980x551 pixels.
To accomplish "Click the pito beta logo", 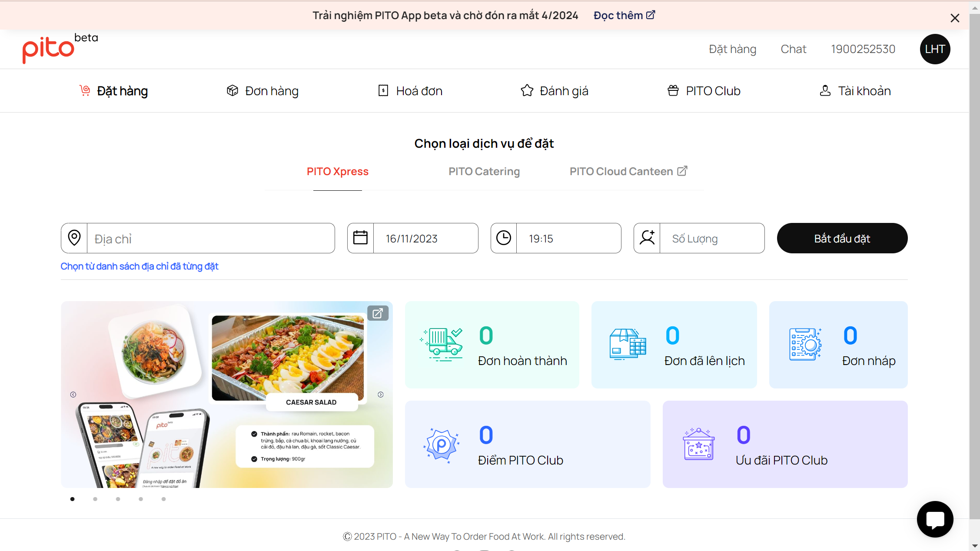I will point(60,49).
